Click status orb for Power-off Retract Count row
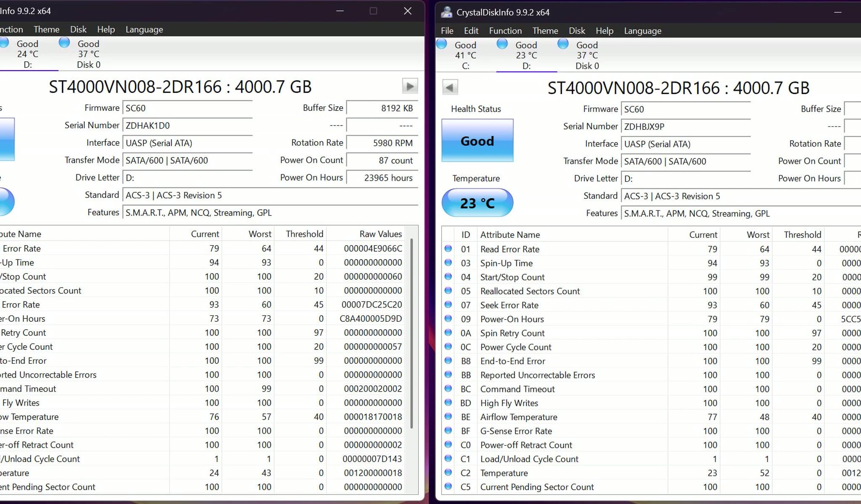 (x=448, y=444)
